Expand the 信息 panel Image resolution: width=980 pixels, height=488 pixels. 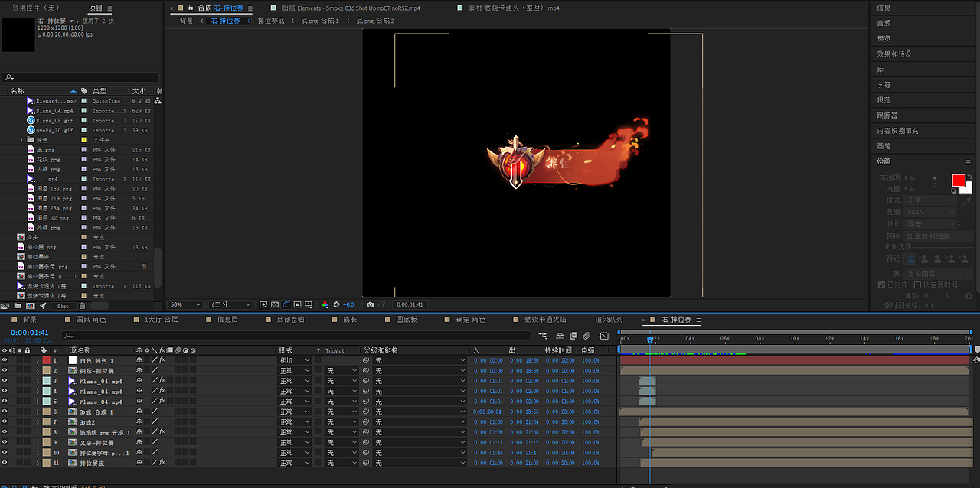(884, 8)
